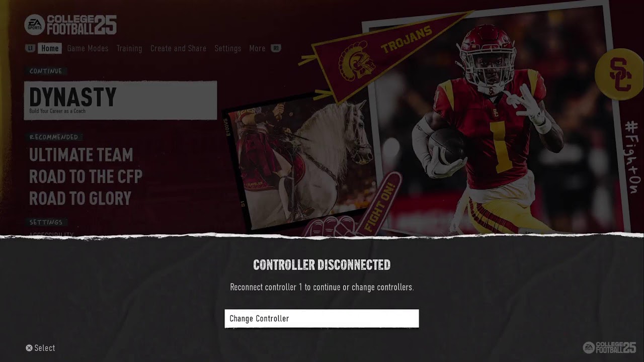The width and height of the screenshot is (644, 362).
Task: Click the X Select button prompt
Action: coord(40,348)
